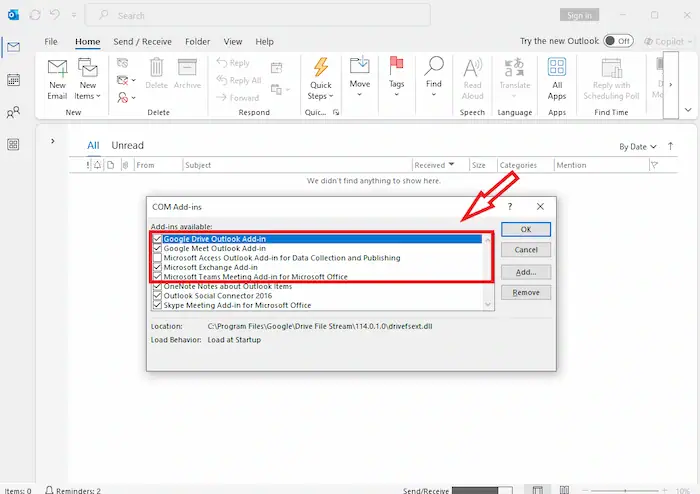The image size is (700, 494).
Task: Click the Add... button
Action: [x=525, y=272]
